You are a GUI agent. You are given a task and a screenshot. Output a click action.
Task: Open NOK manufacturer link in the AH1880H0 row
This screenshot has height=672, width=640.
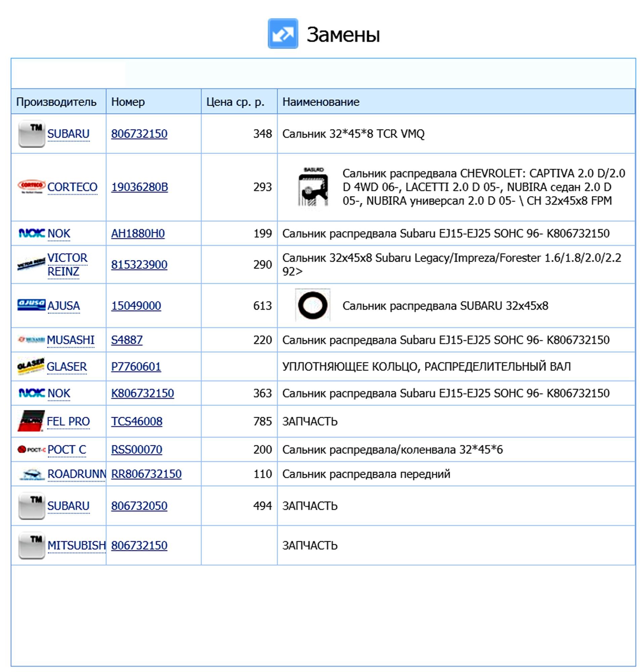pyautogui.click(x=59, y=233)
